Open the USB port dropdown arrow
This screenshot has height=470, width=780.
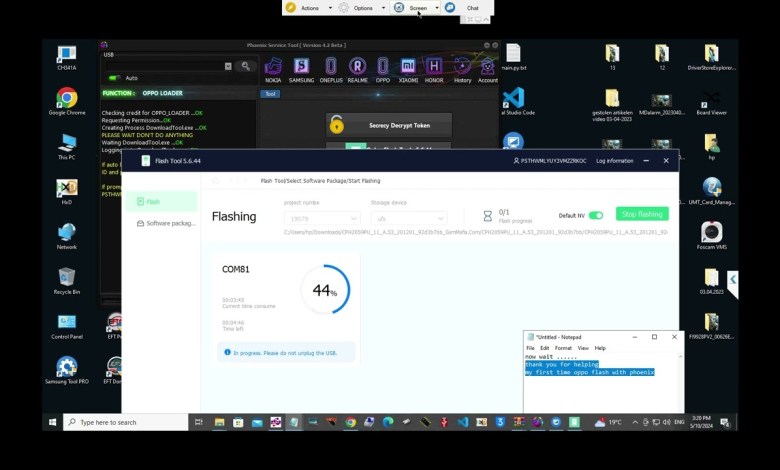[x=228, y=66]
